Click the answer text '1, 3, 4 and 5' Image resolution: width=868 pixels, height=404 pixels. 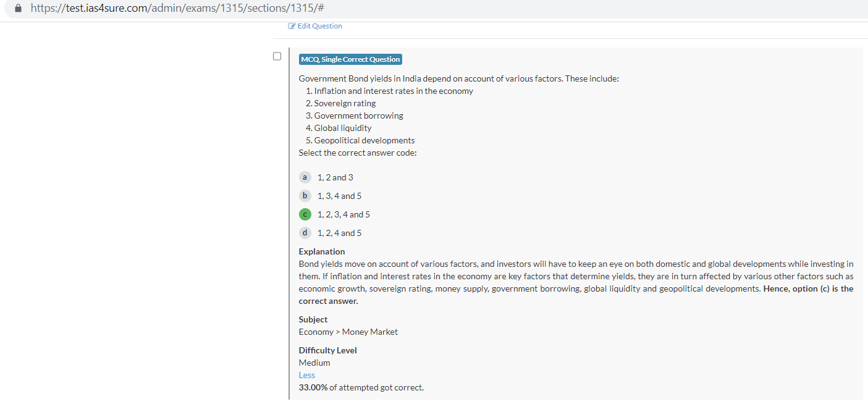coord(339,196)
